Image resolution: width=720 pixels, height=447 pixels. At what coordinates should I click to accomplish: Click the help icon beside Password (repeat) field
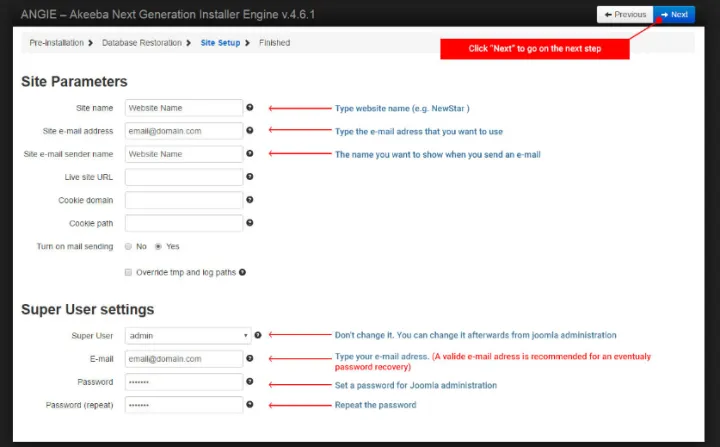[250, 404]
